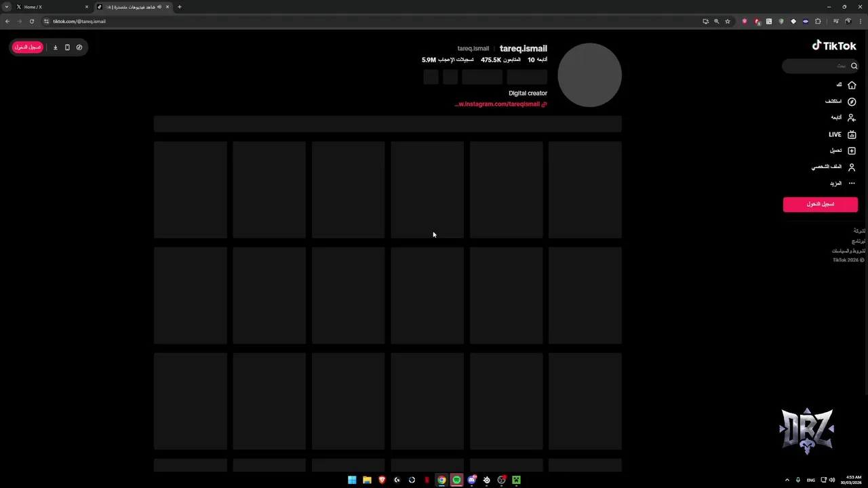Switch to the Home / X tab
Screen dimensions: 868x488
tap(52, 7)
